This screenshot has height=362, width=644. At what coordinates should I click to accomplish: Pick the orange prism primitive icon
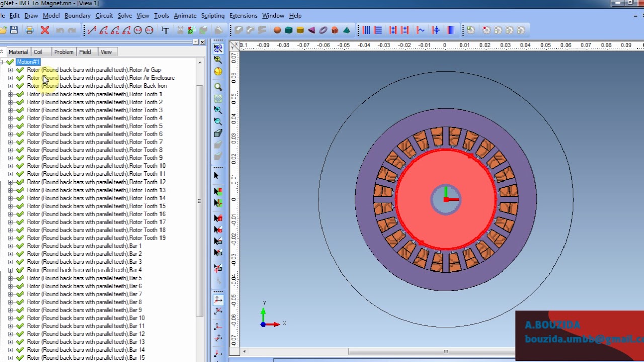click(x=335, y=30)
